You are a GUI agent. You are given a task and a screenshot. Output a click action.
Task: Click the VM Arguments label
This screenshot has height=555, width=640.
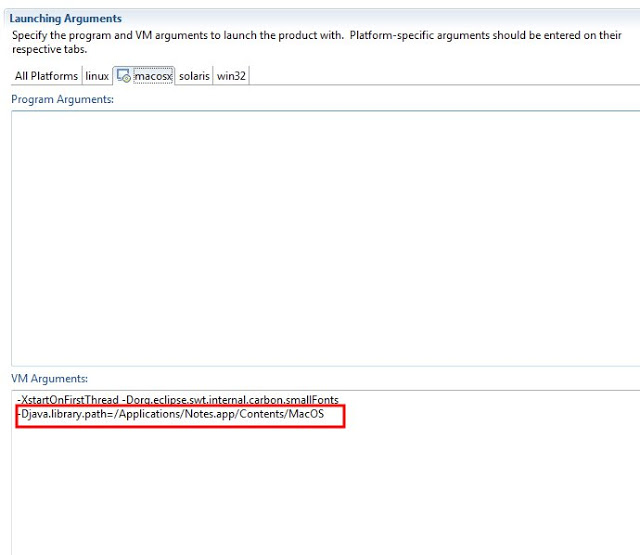tap(49, 378)
